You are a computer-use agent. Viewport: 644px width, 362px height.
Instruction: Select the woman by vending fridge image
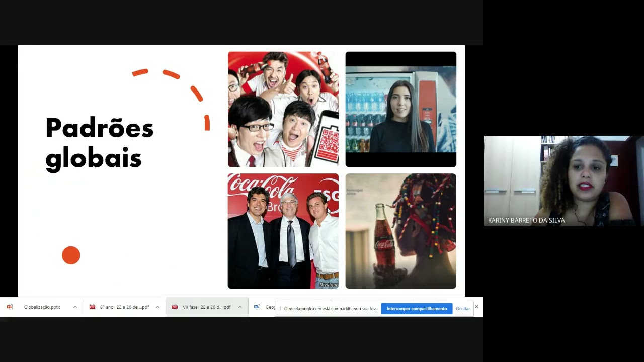pyautogui.click(x=401, y=109)
